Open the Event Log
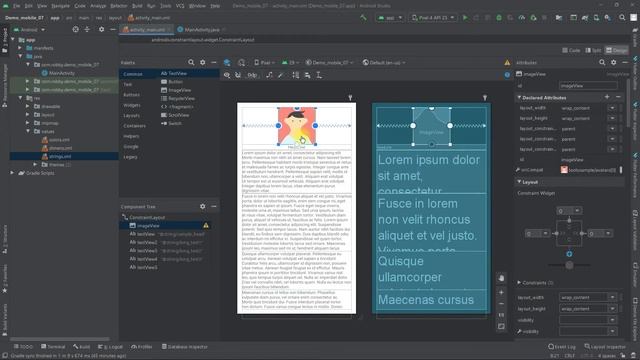The height and width of the screenshot is (360, 640). (x=562, y=347)
